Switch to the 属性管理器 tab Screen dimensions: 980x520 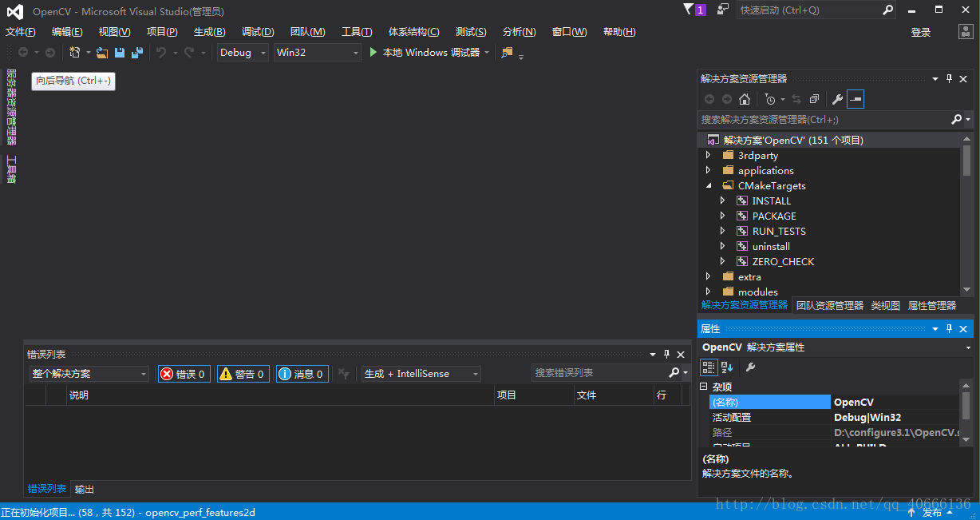click(932, 305)
